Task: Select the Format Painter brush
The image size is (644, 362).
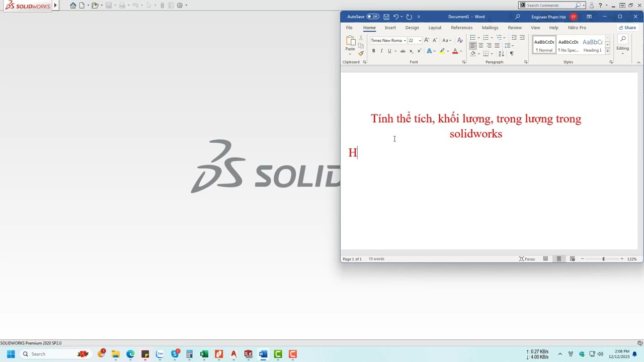Action: click(361, 53)
